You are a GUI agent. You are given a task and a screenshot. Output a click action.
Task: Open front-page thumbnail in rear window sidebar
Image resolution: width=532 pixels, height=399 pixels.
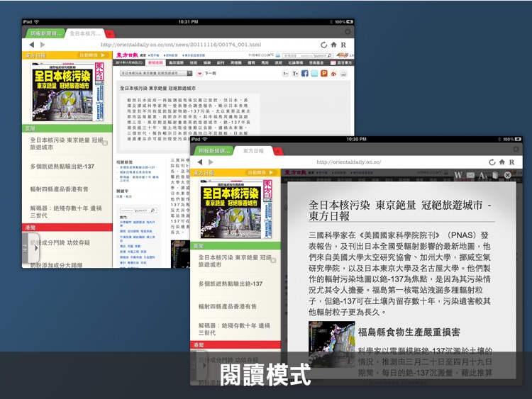67,91
